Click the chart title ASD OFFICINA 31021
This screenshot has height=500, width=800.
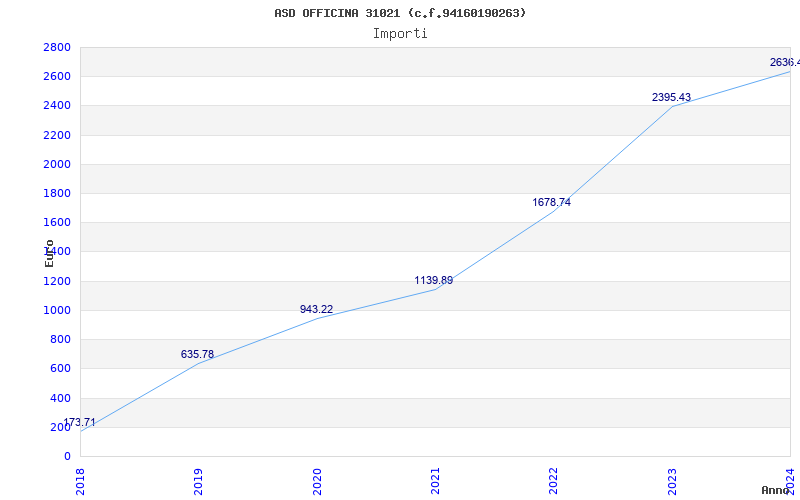(400, 13)
